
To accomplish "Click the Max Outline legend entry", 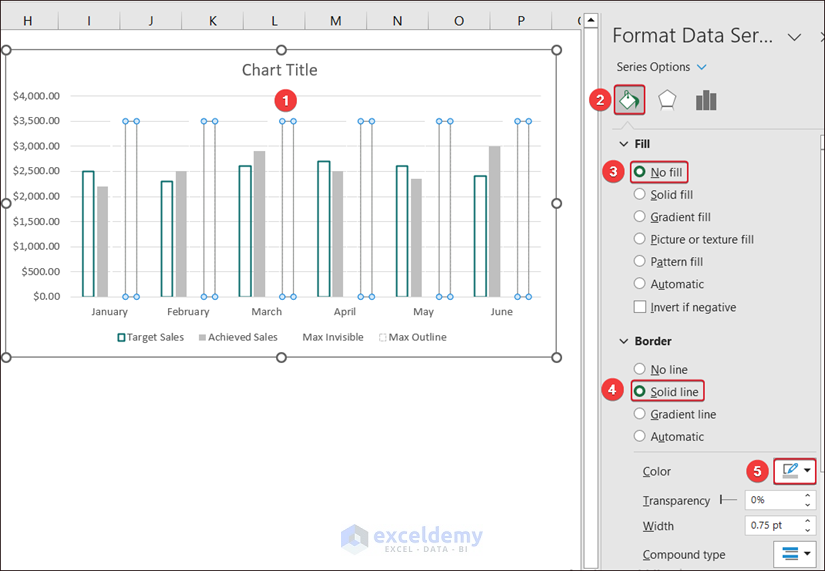I will coord(413,337).
